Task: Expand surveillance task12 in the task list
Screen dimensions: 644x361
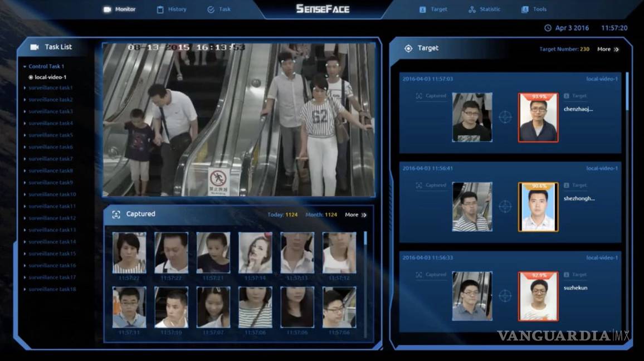Action: click(25, 218)
